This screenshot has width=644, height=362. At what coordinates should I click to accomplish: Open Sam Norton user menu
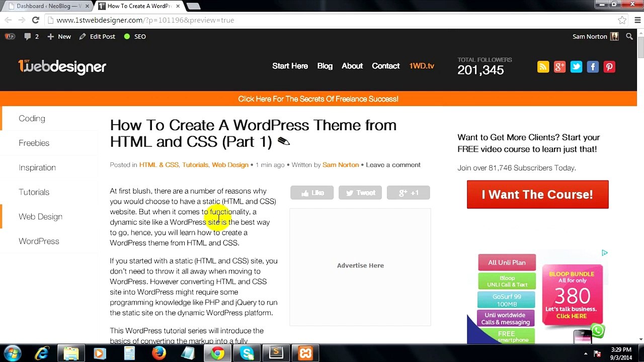point(595,36)
